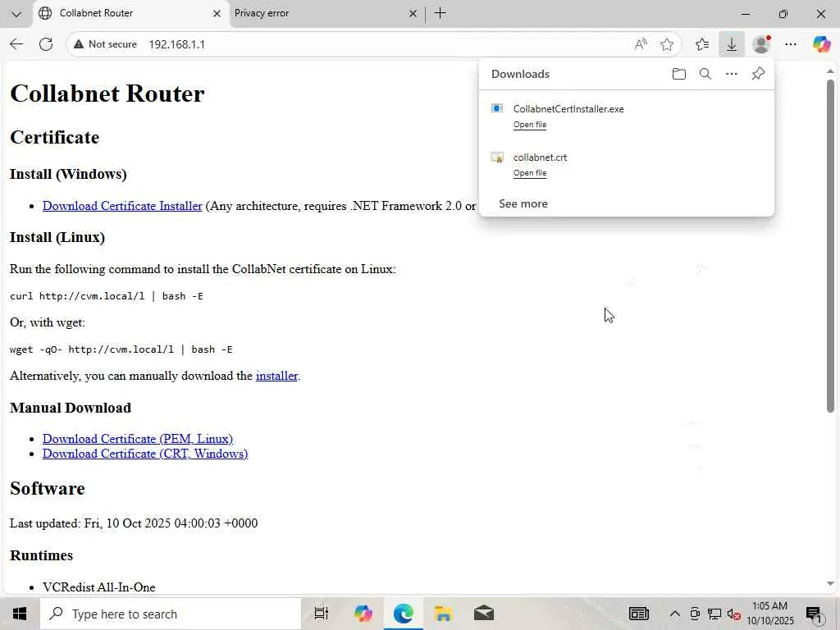Click the wget command text

(121, 349)
